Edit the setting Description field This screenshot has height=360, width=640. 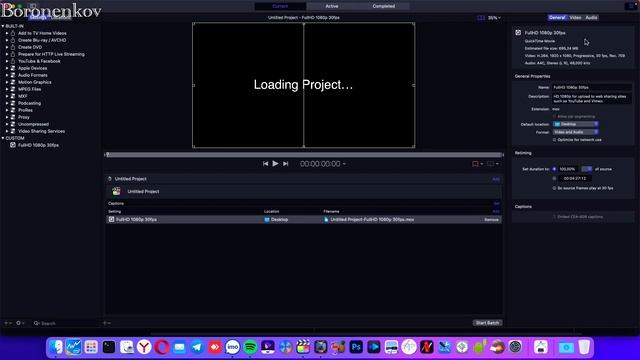tap(591, 98)
